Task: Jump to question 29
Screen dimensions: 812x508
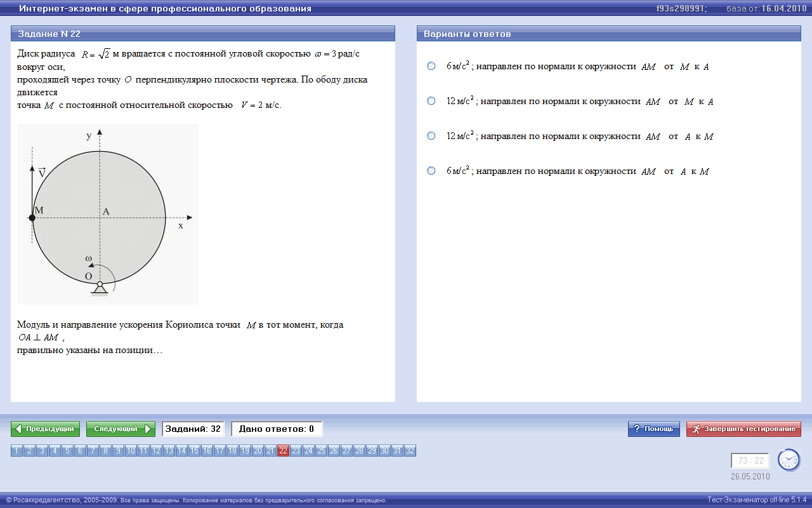Action: [372, 451]
